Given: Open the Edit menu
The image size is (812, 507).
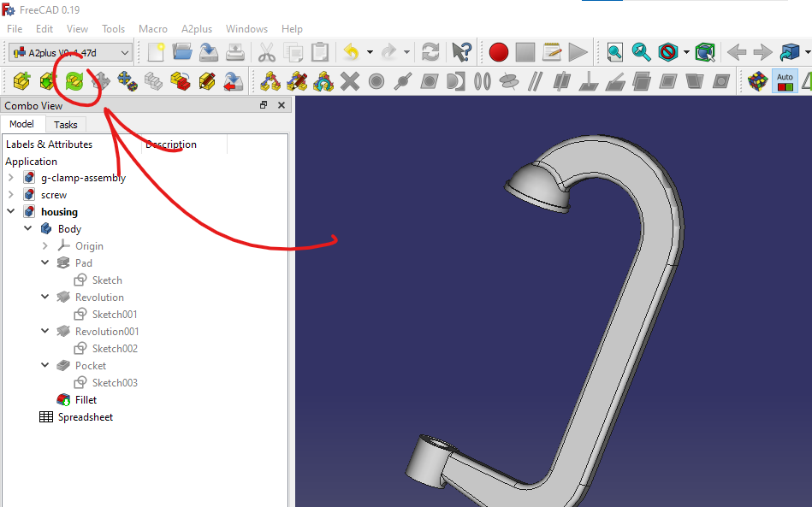Looking at the screenshot, I should (x=44, y=29).
